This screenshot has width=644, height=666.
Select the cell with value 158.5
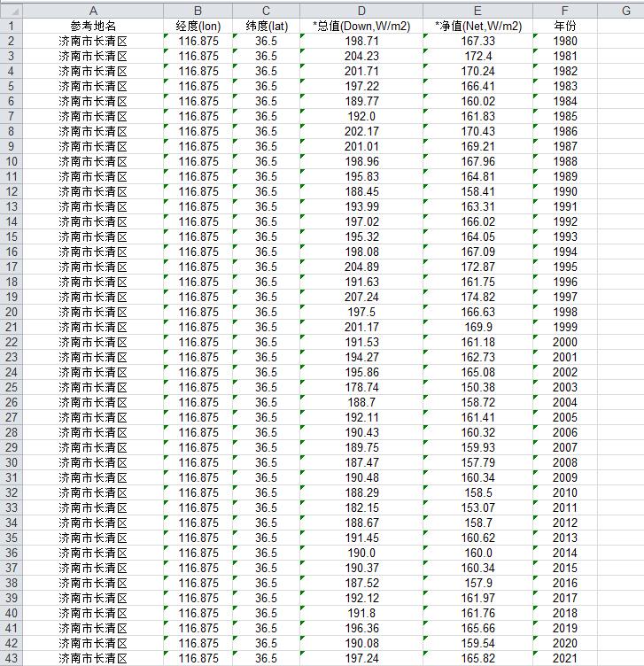(x=477, y=492)
